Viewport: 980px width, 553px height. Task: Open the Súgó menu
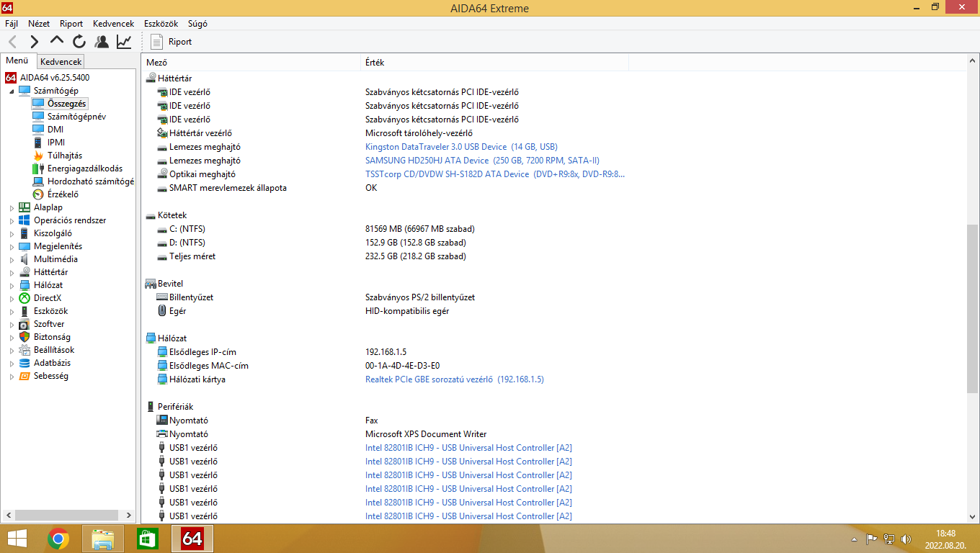pos(197,24)
